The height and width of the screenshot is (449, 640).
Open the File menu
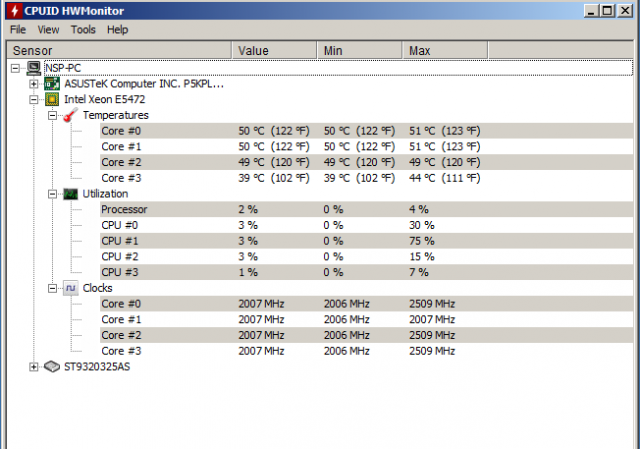[x=18, y=30]
